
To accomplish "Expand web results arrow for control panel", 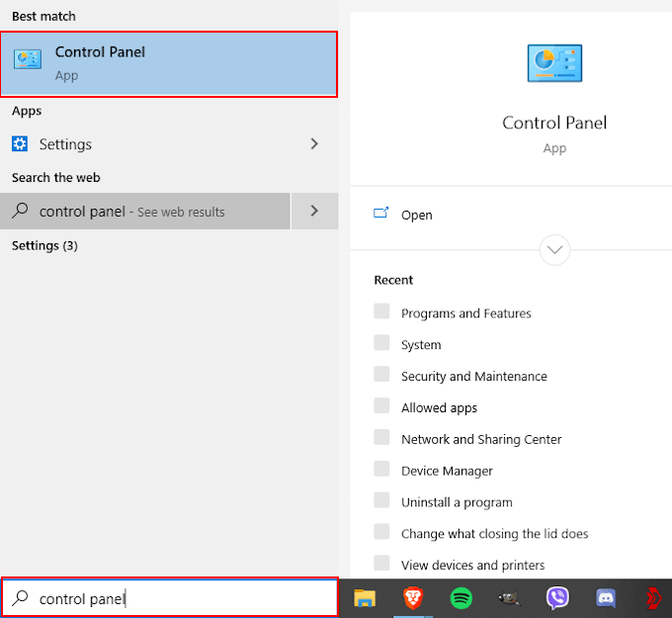I will tap(314, 211).
